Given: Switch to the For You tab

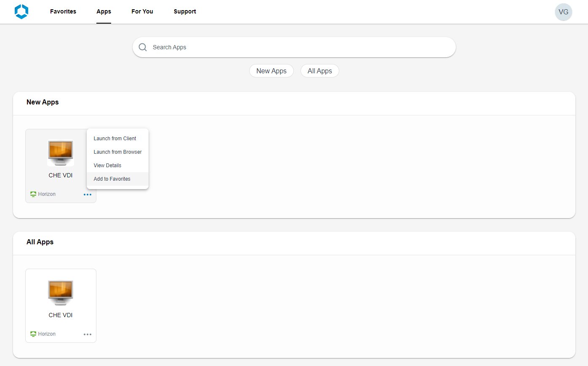Looking at the screenshot, I should click(x=142, y=11).
